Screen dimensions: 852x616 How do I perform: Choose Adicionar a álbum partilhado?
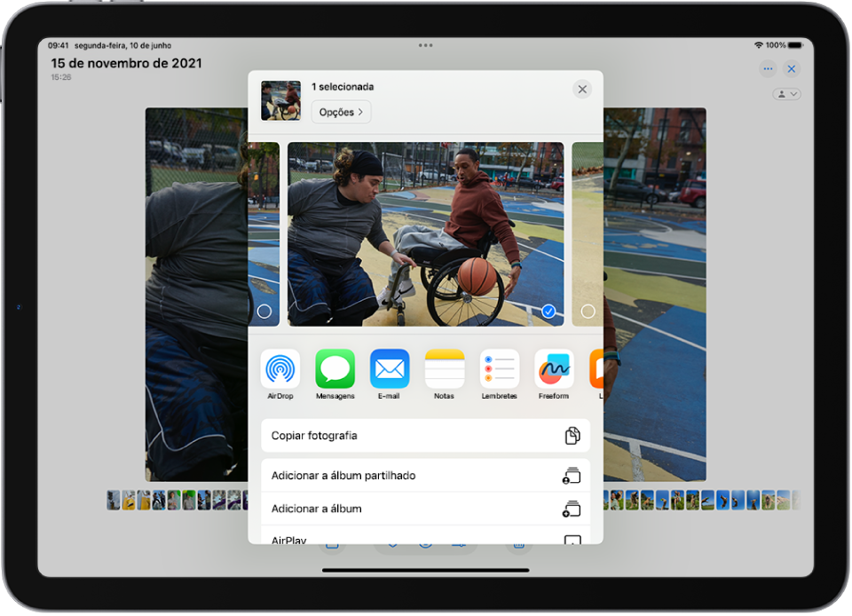point(425,476)
